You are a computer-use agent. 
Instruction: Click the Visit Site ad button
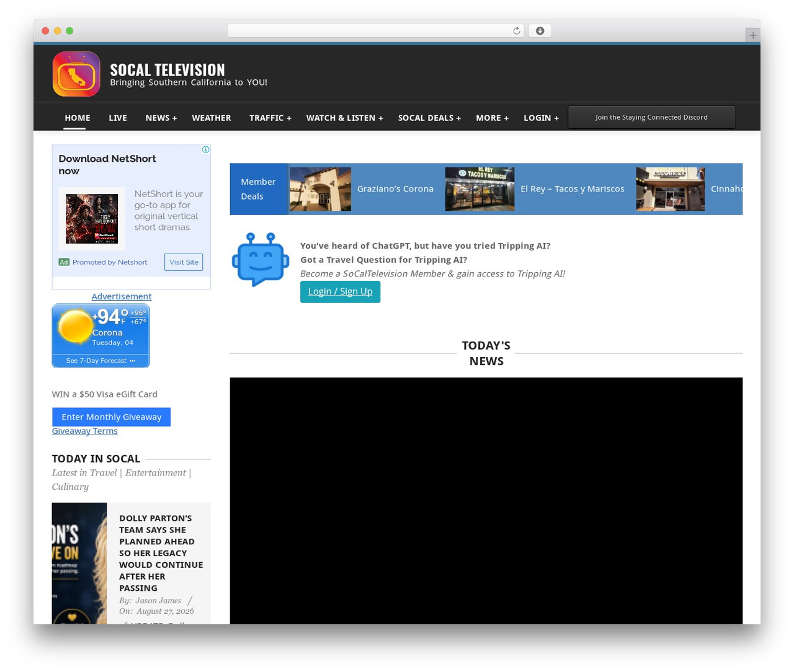[x=184, y=262]
